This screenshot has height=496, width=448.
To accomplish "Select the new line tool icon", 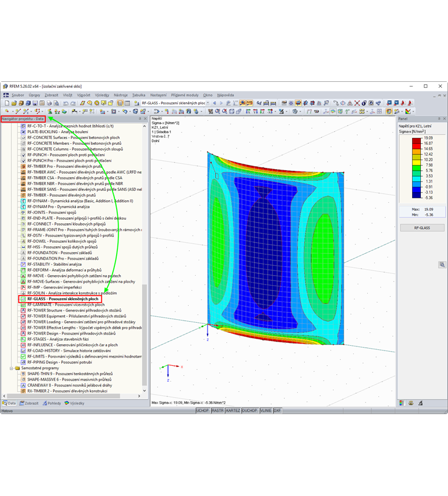I will click(18, 111).
